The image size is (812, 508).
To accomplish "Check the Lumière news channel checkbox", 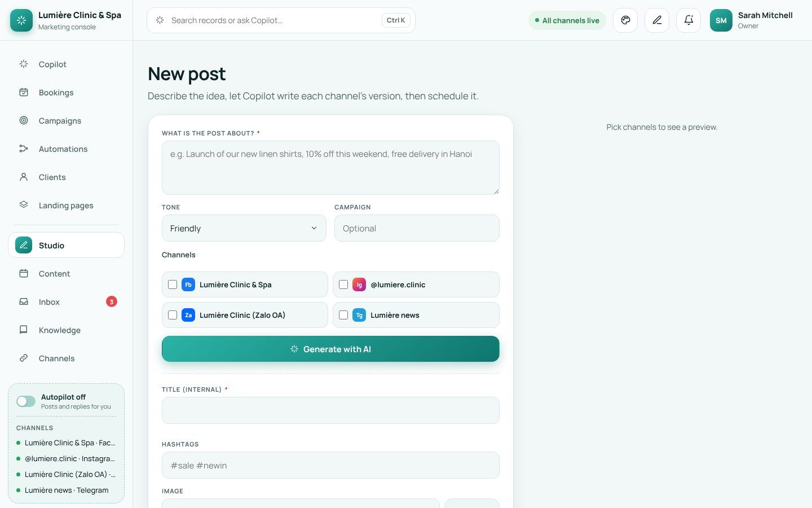I will (343, 315).
